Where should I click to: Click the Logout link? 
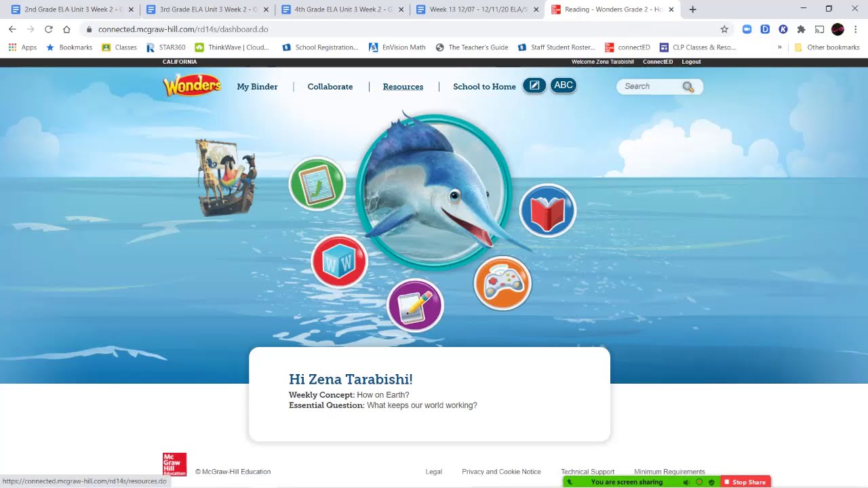point(691,62)
